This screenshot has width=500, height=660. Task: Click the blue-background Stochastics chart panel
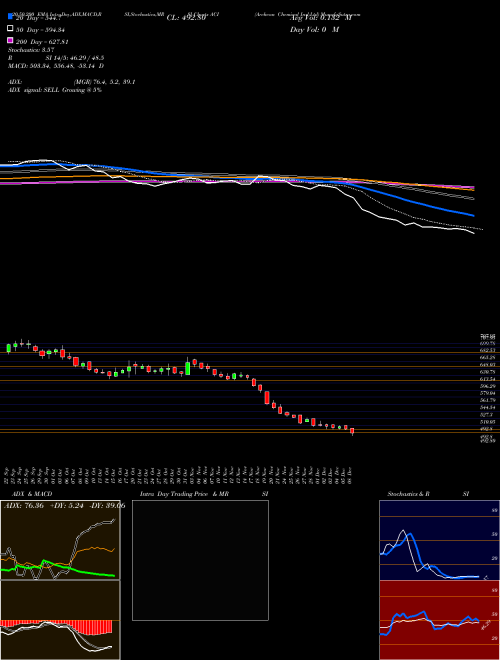439,540
